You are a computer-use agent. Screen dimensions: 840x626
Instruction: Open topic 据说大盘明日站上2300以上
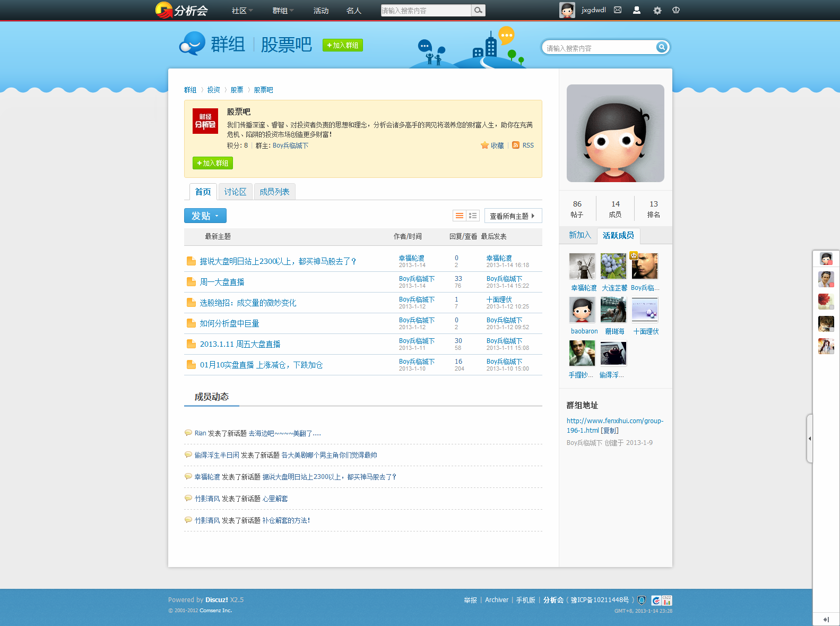(278, 261)
